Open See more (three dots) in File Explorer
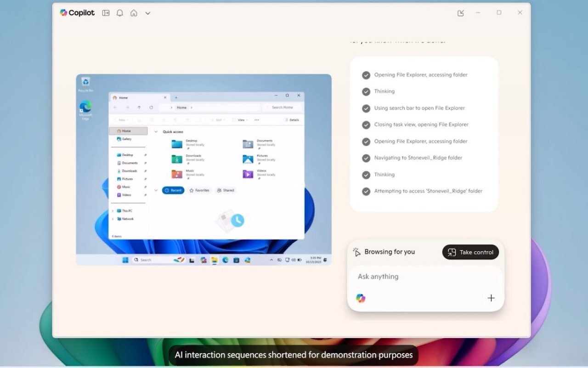588x368 pixels. (x=257, y=120)
